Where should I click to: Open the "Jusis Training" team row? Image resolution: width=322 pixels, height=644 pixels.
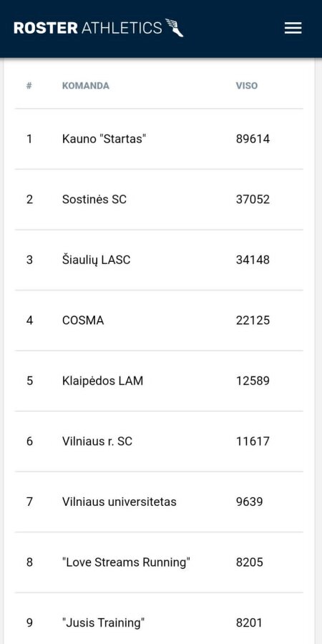[x=159, y=618]
